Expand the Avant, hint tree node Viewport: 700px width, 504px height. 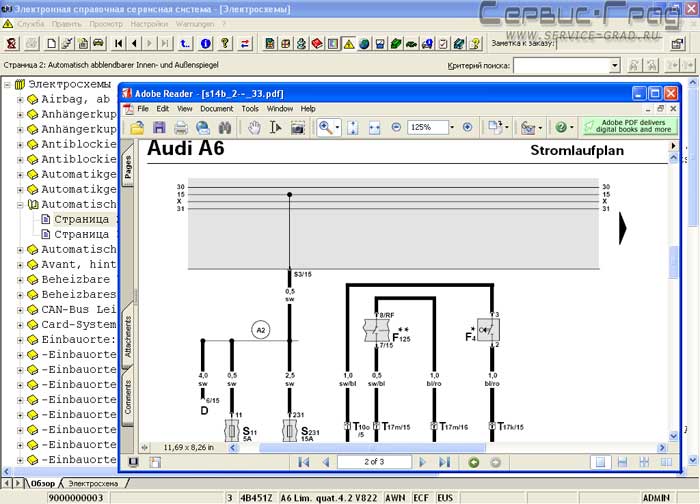pyautogui.click(x=20, y=265)
